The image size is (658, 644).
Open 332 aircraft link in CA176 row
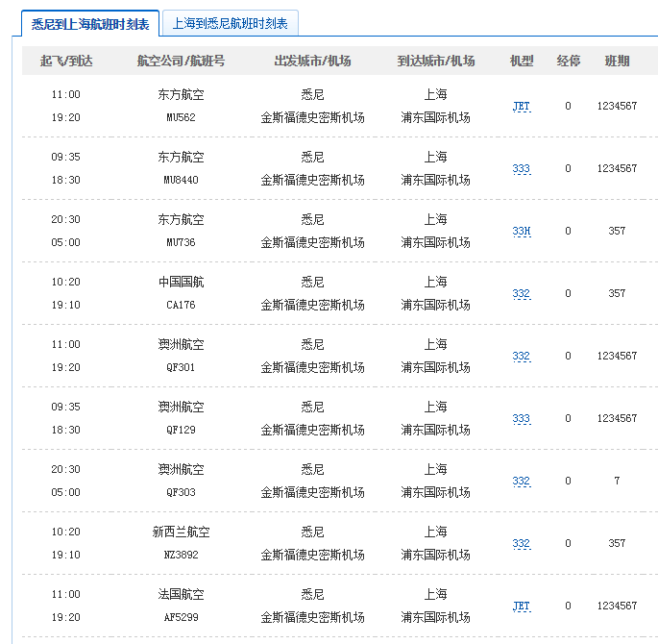point(522,293)
